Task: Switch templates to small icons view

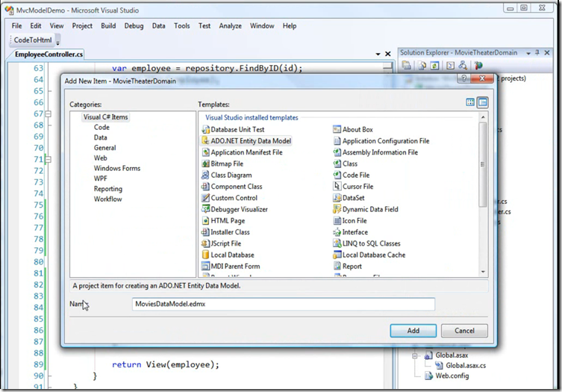Action: point(483,102)
